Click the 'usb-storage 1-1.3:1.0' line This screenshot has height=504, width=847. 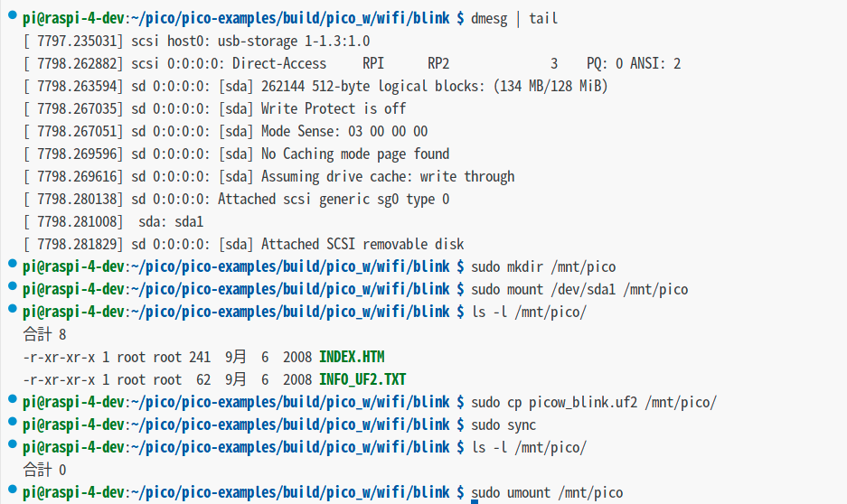pyautogui.click(x=197, y=42)
